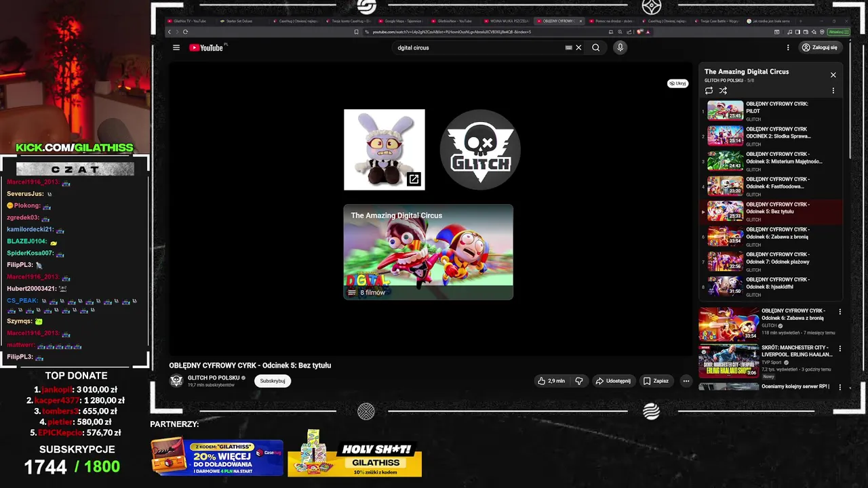Image resolution: width=868 pixels, height=488 pixels.
Task: Open the Holy Sh*t Gilathiss partner banner
Action: 355,453
